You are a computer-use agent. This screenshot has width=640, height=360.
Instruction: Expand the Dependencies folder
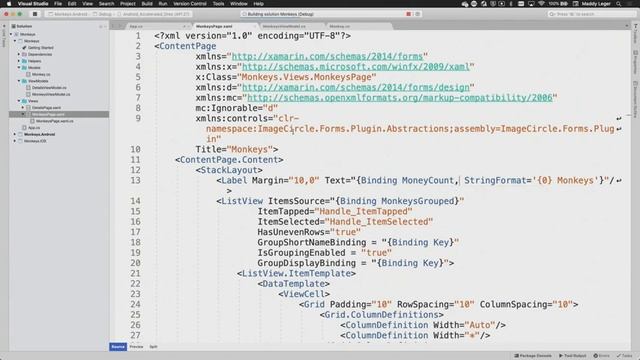coord(18,54)
